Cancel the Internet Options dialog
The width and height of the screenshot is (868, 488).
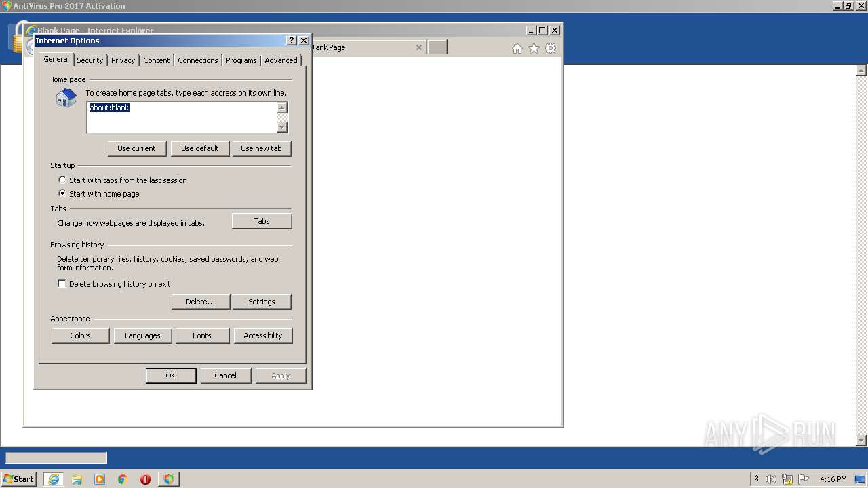[226, 375]
